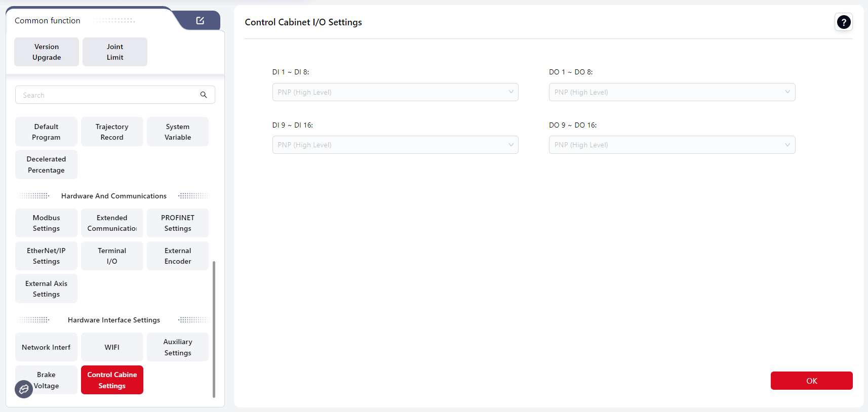Viewport: 868px width, 412px height.
Task: Open External Encoder settings
Action: (178, 256)
